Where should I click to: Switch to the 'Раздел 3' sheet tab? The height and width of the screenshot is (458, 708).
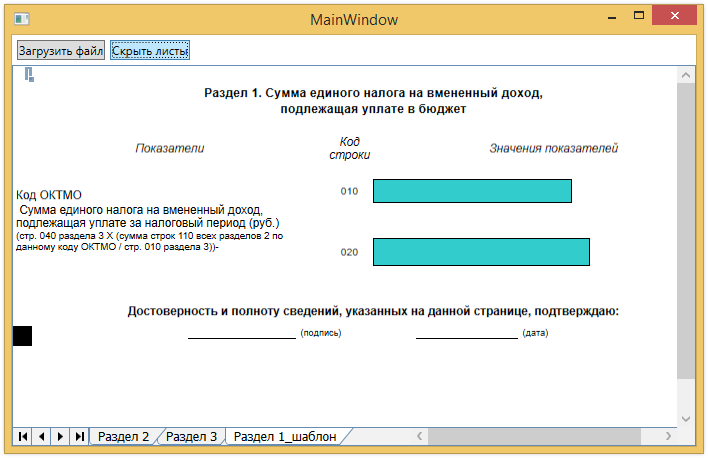click(191, 436)
